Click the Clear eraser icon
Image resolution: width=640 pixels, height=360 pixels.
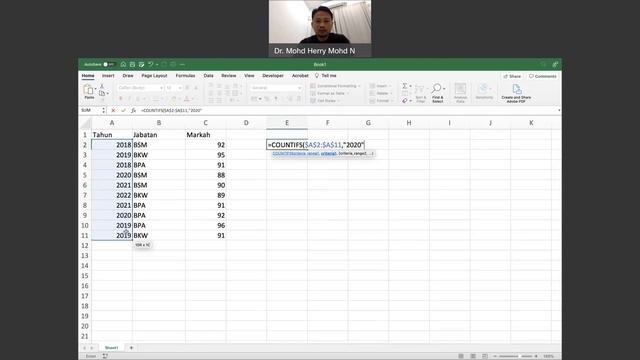404,100
